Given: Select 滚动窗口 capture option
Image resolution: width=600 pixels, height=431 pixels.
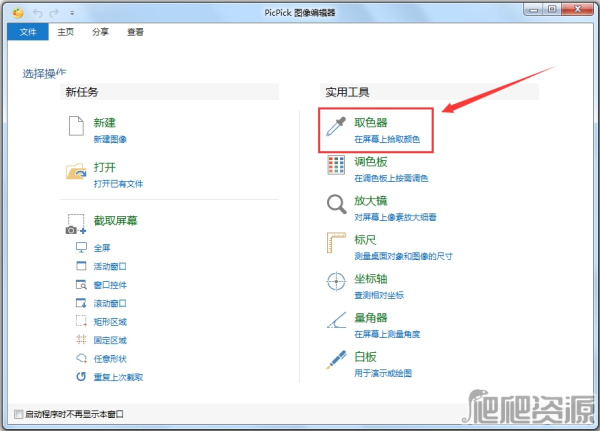Looking at the screenshot, I should tap(110, 304).
